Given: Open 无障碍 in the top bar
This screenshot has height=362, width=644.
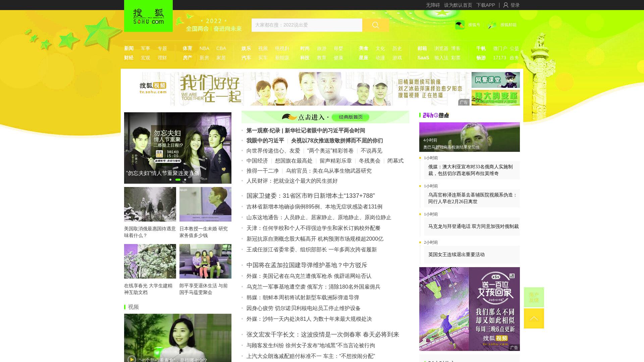Looking at the screenshot, I should coord(433,5).
